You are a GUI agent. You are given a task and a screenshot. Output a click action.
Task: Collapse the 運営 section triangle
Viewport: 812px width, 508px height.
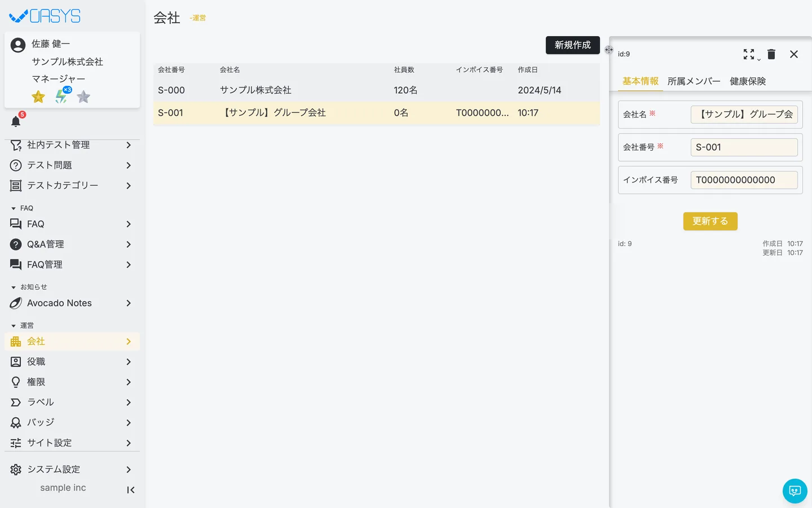coord(14,326)
